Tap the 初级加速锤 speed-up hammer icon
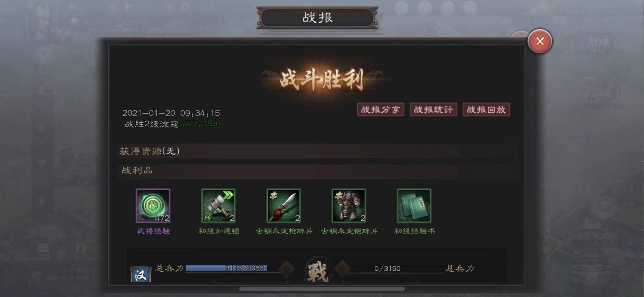 pos(218,206)
